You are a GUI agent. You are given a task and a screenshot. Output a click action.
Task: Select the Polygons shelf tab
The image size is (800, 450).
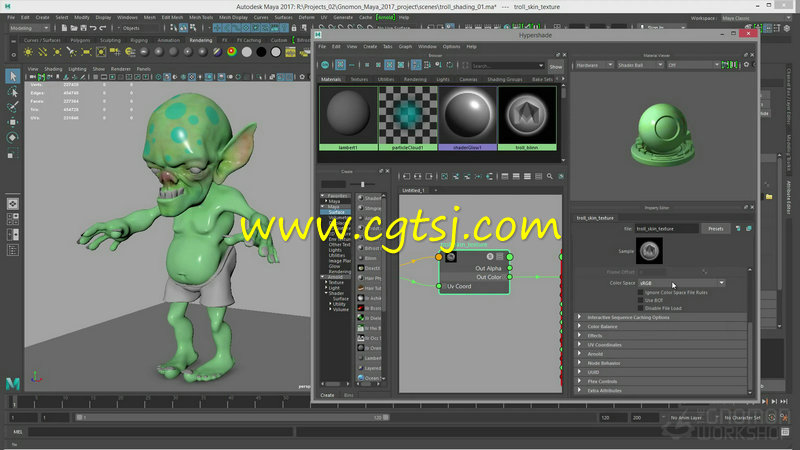[x=80, y=40]
